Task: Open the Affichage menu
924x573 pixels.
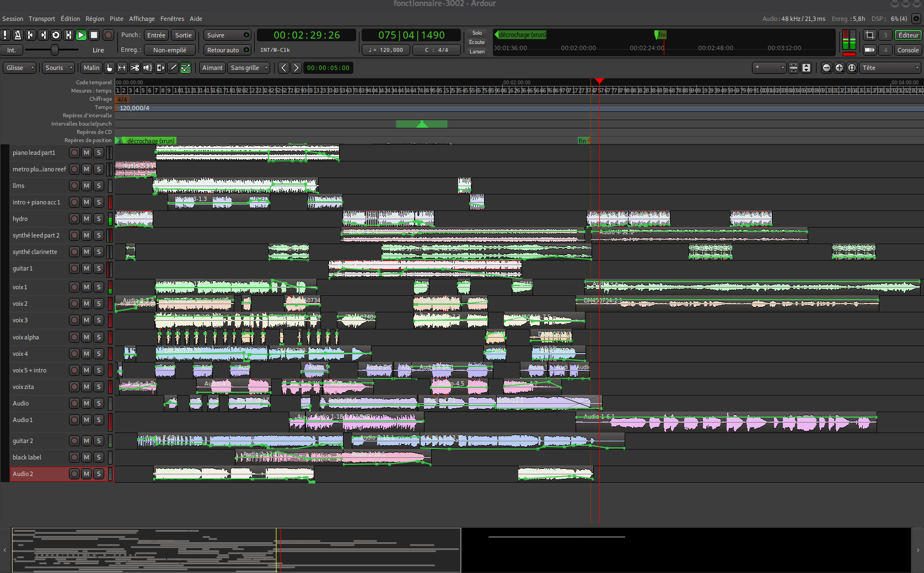Action: coord(142,19)
